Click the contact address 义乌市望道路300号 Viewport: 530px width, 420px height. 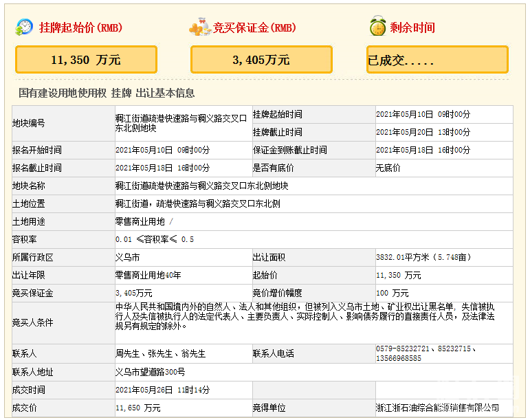click(x=150, y=372)
